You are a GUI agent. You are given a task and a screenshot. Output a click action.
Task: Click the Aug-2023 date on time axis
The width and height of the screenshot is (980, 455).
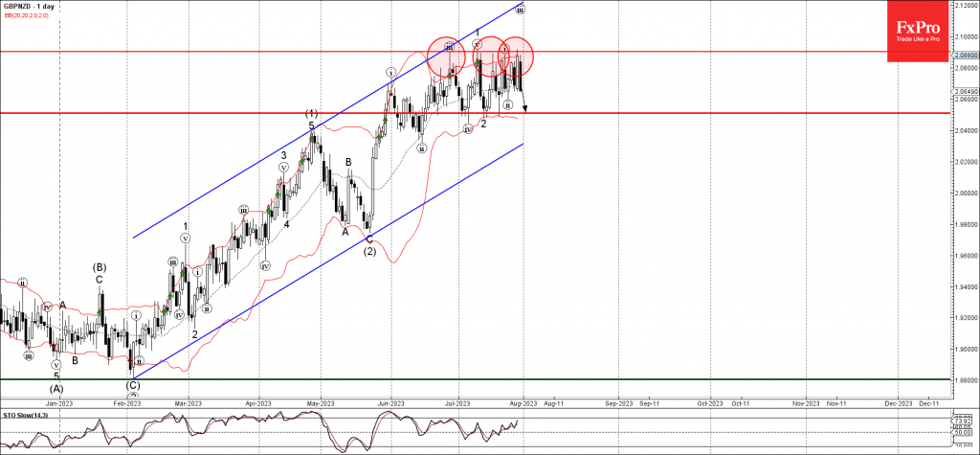pos(523,404)
